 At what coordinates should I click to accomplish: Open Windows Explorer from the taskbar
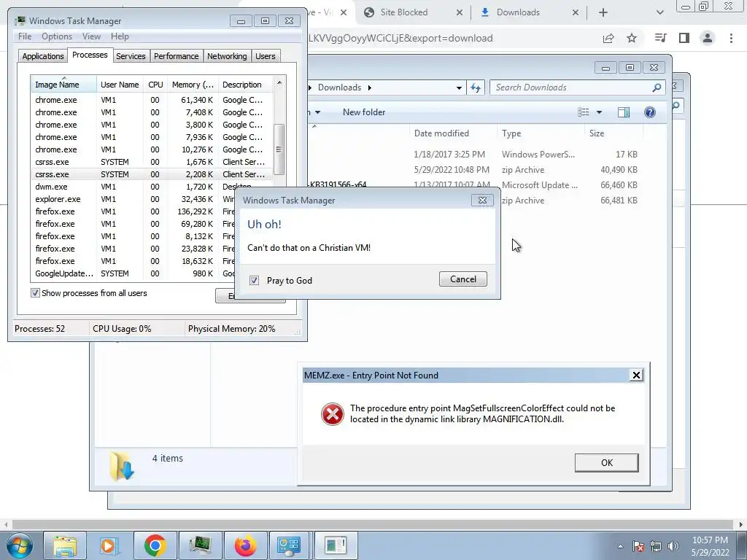tap(65, 545)
